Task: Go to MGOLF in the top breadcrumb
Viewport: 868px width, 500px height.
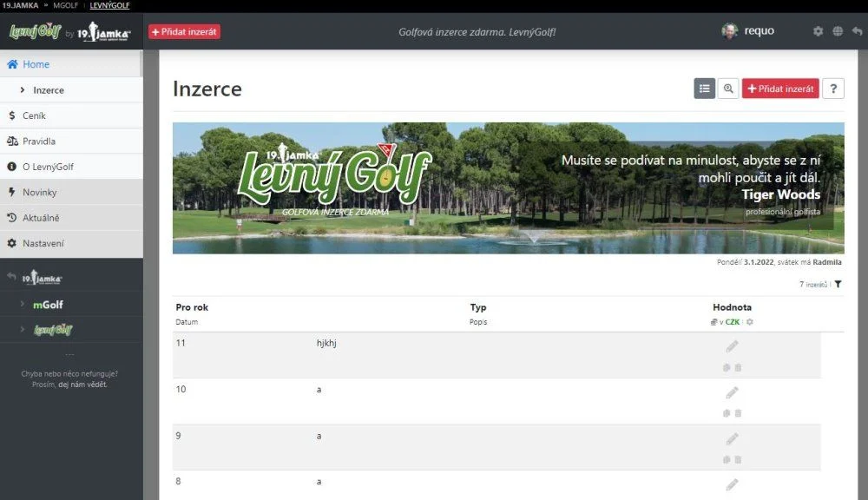Action: (x=65, y=5)
